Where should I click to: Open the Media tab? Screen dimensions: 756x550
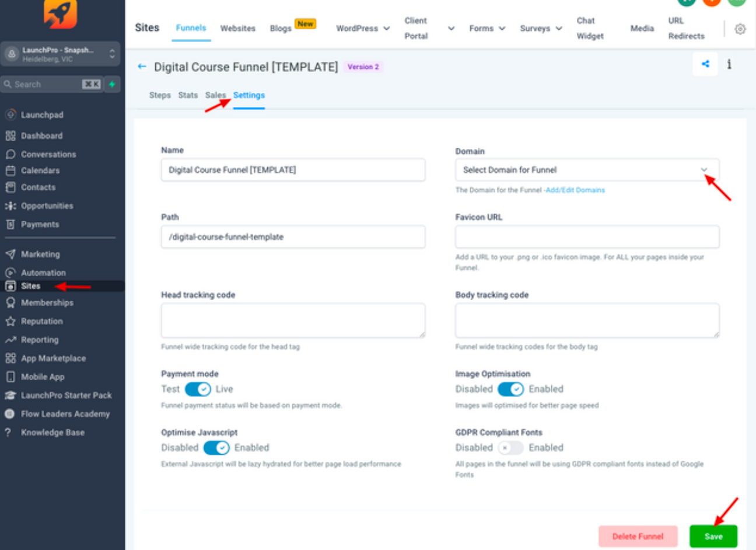click(642, 28)
